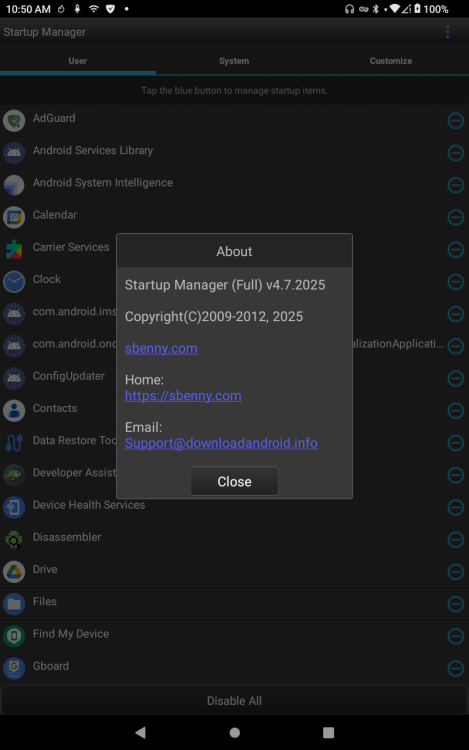Select the Disassembler list entry text

pos(67,537)
